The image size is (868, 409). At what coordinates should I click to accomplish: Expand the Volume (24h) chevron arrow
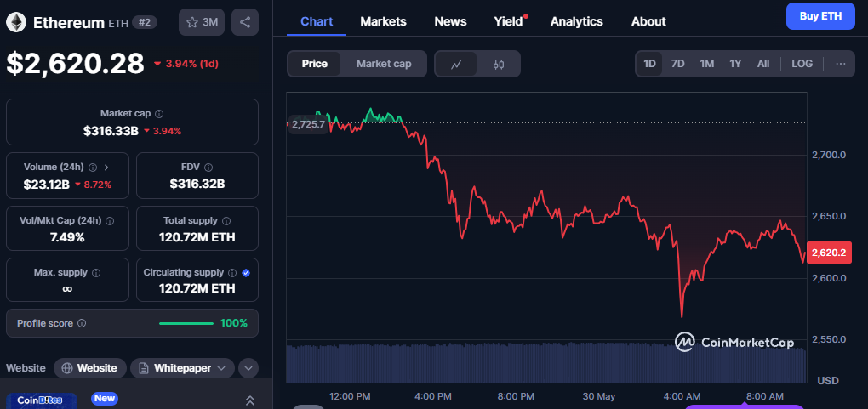pos(106,168)
